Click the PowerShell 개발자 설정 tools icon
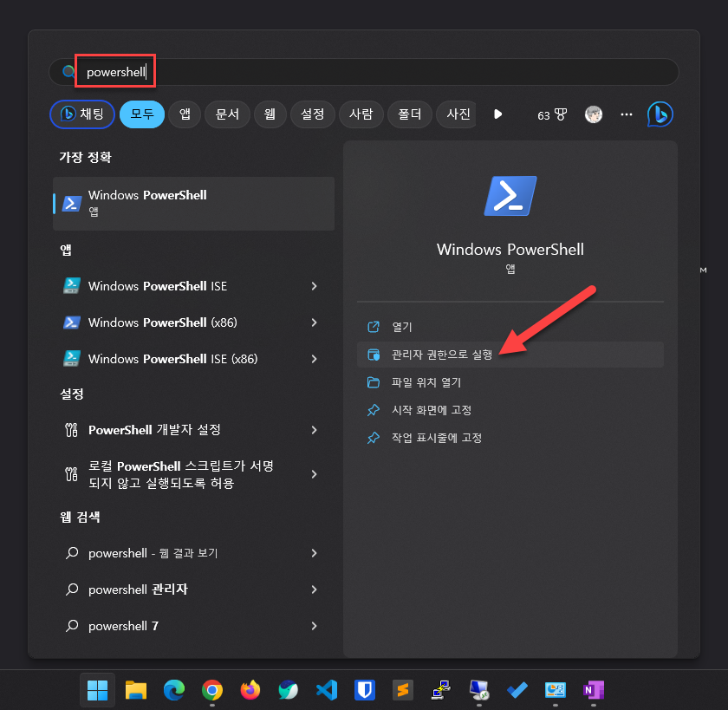This screenshot has width=728, height=710. (71, 430)
